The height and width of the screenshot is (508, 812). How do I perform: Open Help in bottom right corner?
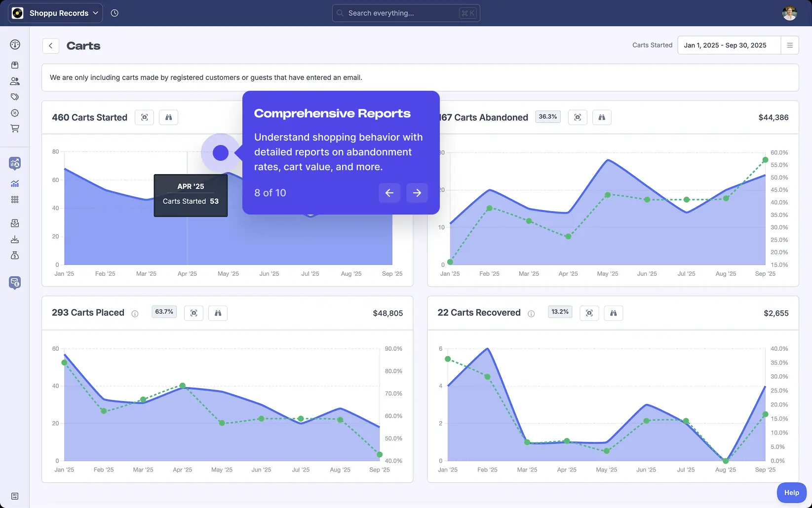[791, 492]
